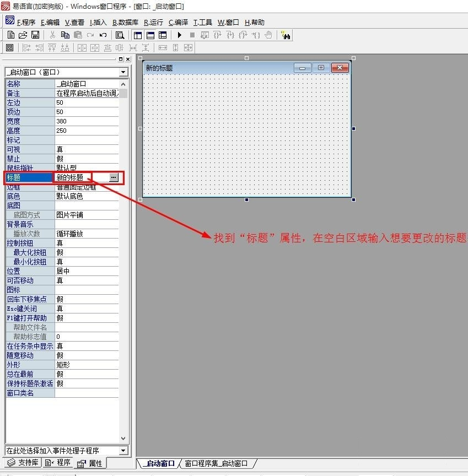Viewport: 468px width, 476px height.
Task: Click the 可视 property value 真
Action: 87,149
